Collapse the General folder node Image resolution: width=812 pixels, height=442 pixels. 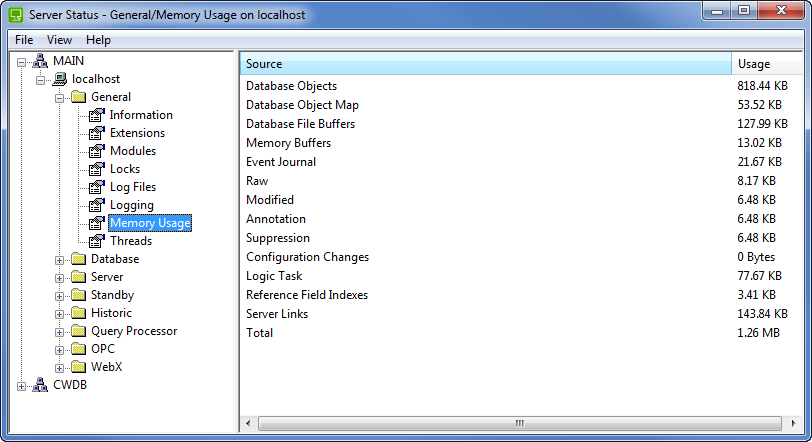pos(60,98)
